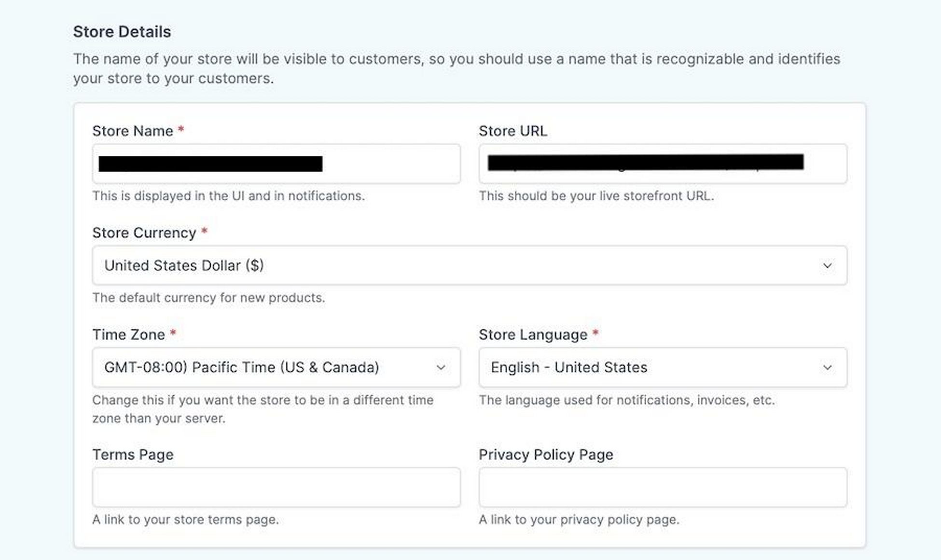Click the Store URL label
Viewport: 941px width, 560px height.
513,131
